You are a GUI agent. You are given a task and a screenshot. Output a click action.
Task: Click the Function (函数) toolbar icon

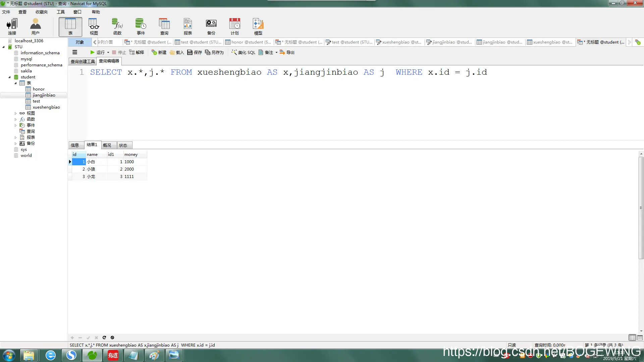click(x=117, y=27)
